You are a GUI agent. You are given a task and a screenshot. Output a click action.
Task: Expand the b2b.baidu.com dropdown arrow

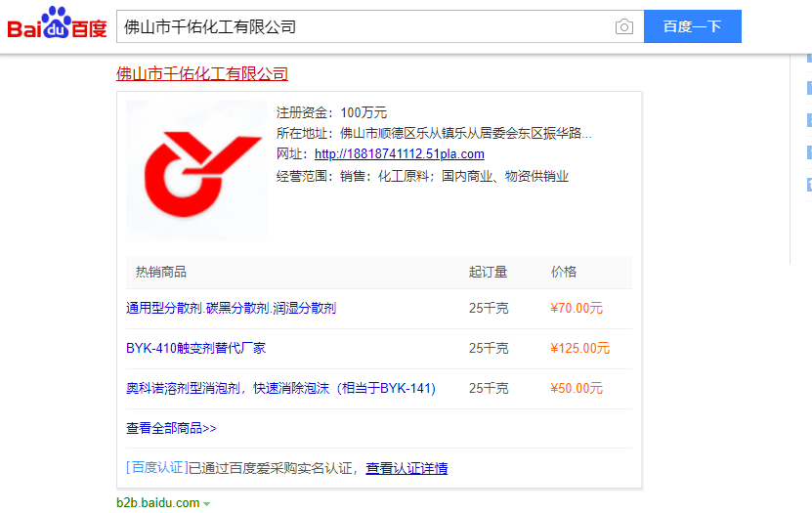tap(206, 503)
